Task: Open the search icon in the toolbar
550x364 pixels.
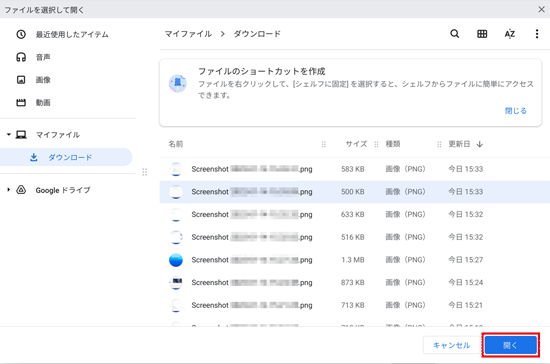Action: point(455,34)
